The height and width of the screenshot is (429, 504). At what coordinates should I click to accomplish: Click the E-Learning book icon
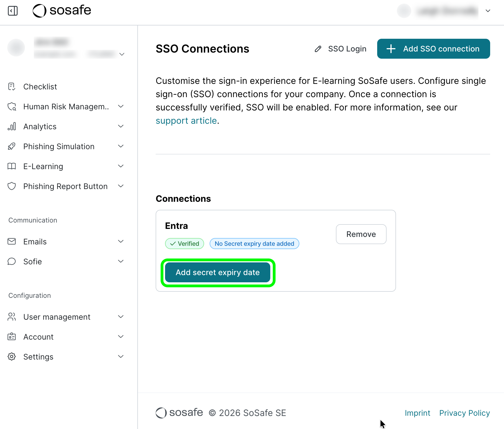click(x=12, y=166)
